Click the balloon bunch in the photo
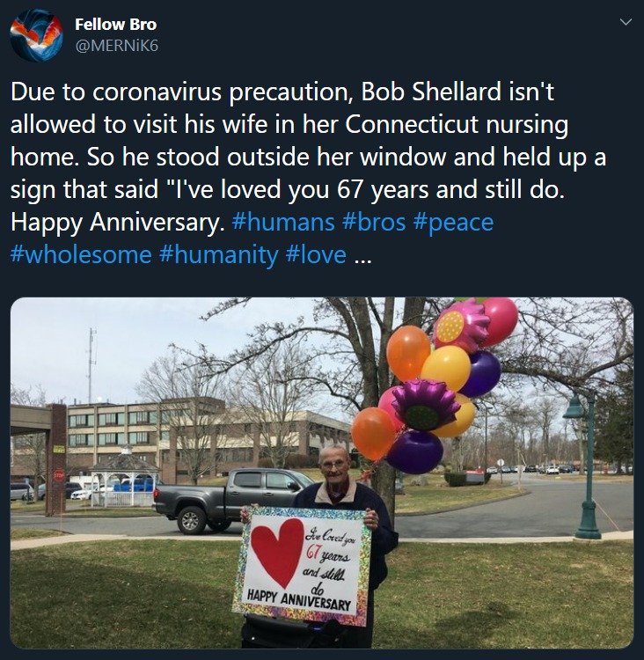The height and width of the screenshot is (660, 644). pos(435,385)
